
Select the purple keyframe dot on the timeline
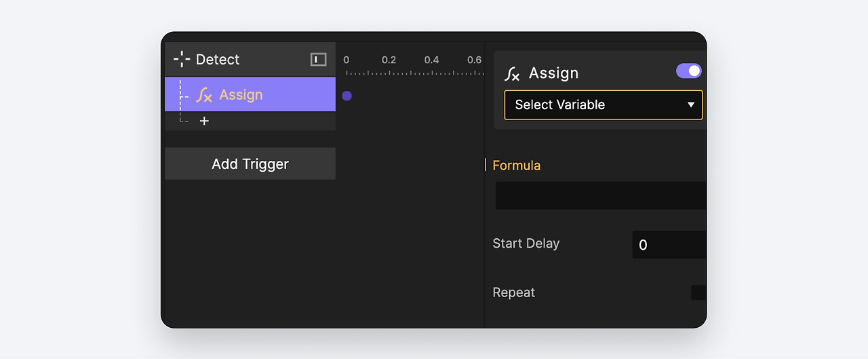(x=347, y=96)
